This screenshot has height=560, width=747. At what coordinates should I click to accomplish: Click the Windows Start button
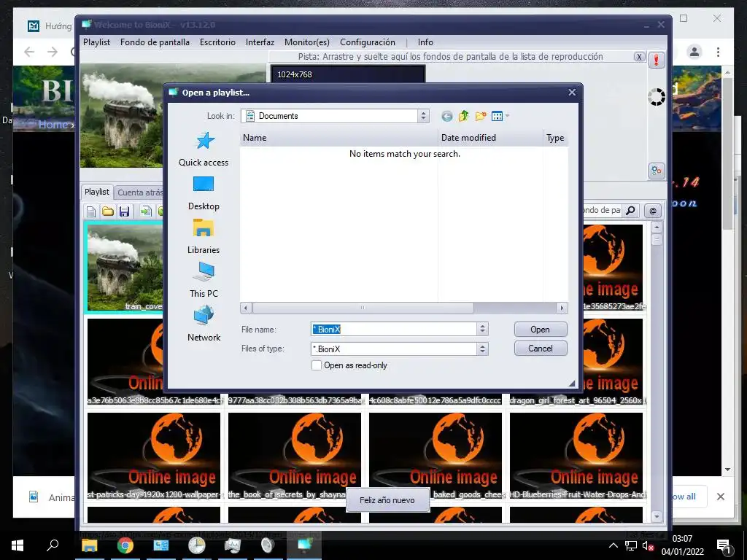[18, 545]
